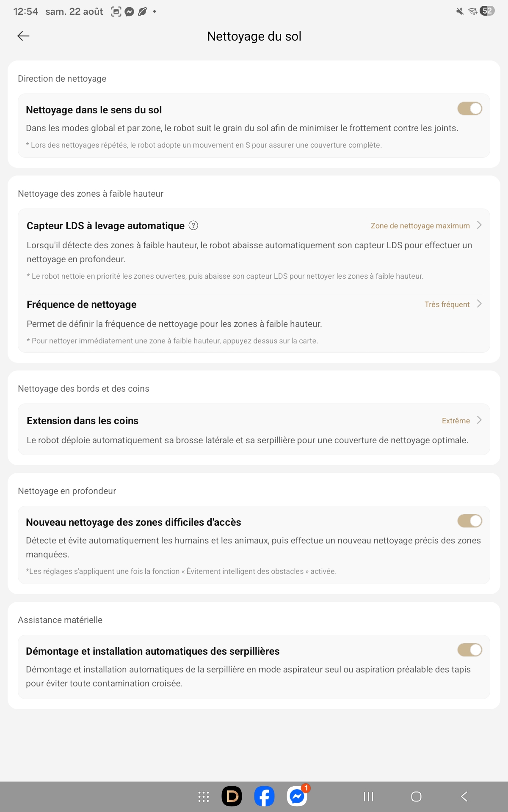This screenshot has width=508, height=812.
Task: Tap the home navigation button
Action: pyautogui.click(x=417, y=797)
